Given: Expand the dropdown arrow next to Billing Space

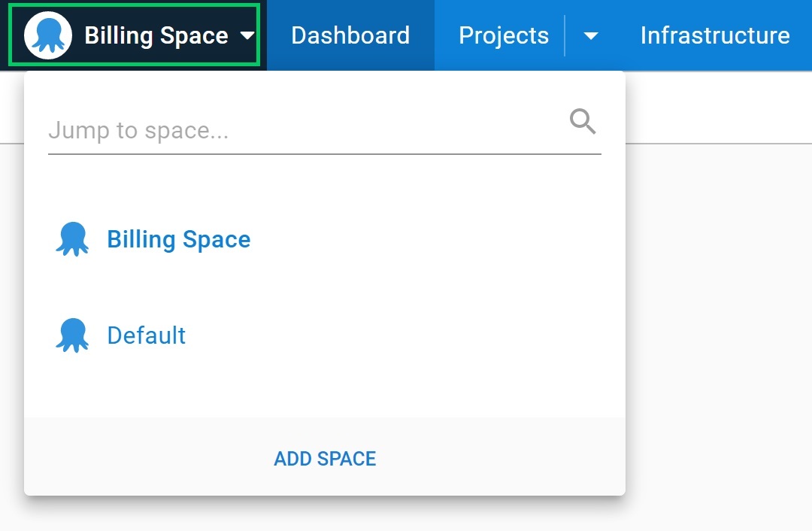Looking at the screenshot, I should point(249,35).
